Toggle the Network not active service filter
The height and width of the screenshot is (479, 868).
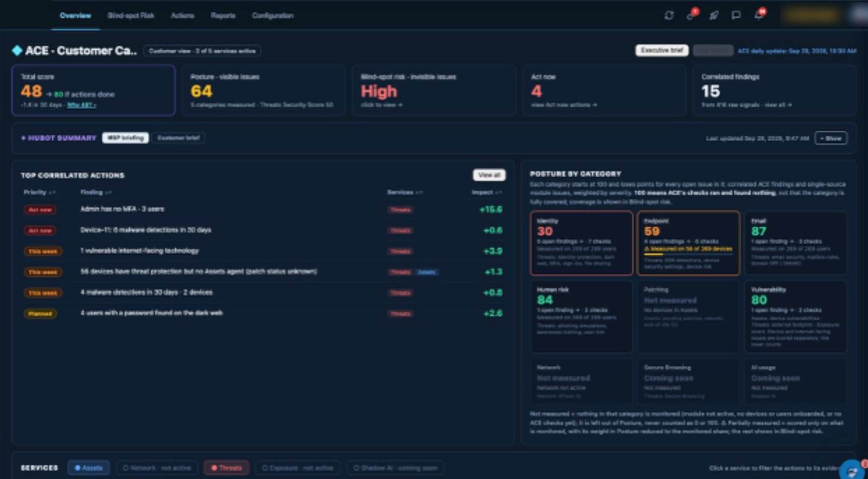pos(157,468)
